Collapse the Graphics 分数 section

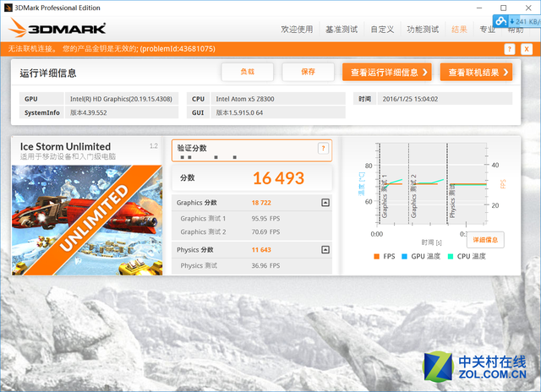(325, 203)
